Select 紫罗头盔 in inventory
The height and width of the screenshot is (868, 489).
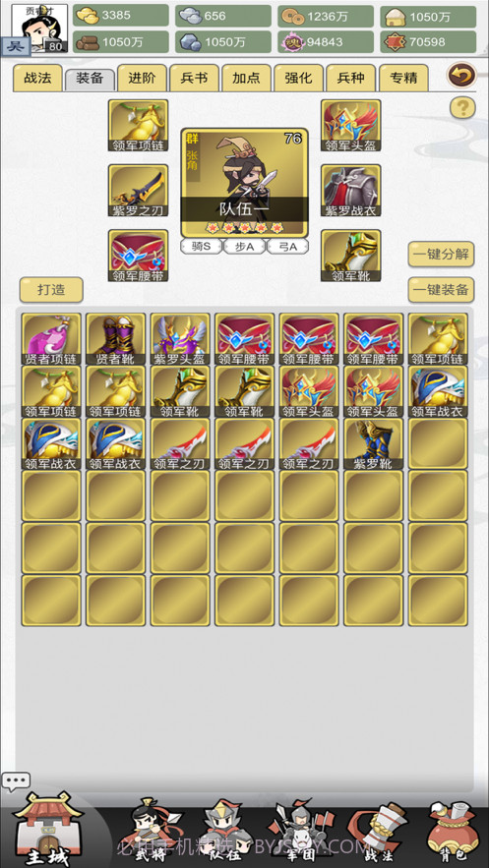180,338
